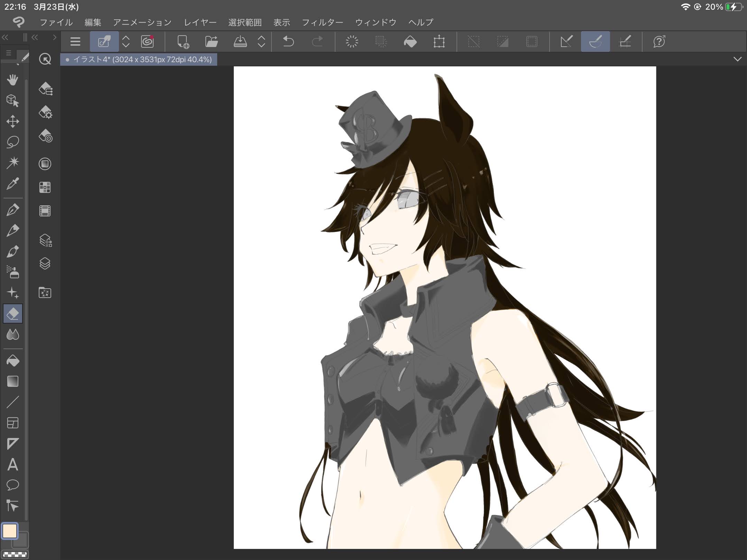Choose the main drawing color swatch
This screenshot has width=747, height=560.
tap(10, 531)
